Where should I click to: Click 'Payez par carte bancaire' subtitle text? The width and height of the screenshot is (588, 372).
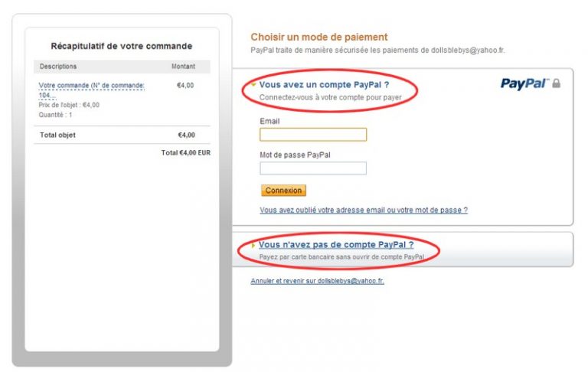[341, 257]
